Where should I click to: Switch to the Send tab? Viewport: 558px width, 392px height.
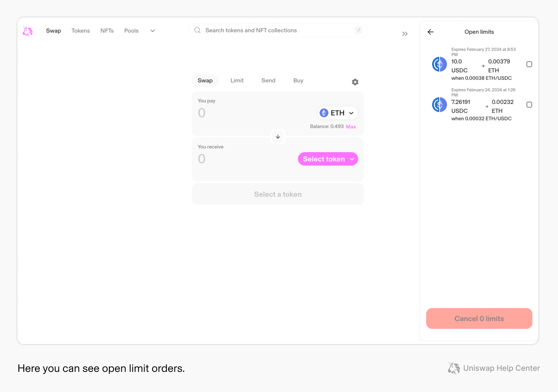tap(268, 81)
